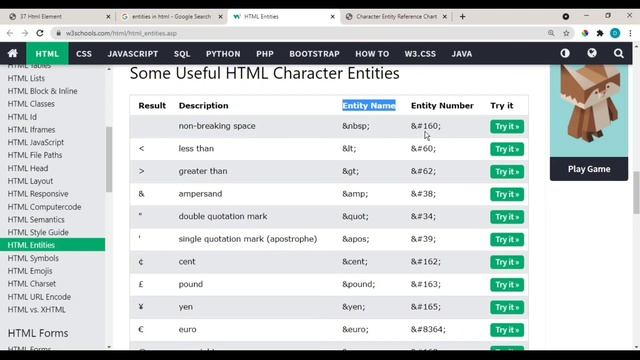The height and width of the screenshot is (360, 640).
Task: Click the browser forward arrow
Action: tap(25, 33)
